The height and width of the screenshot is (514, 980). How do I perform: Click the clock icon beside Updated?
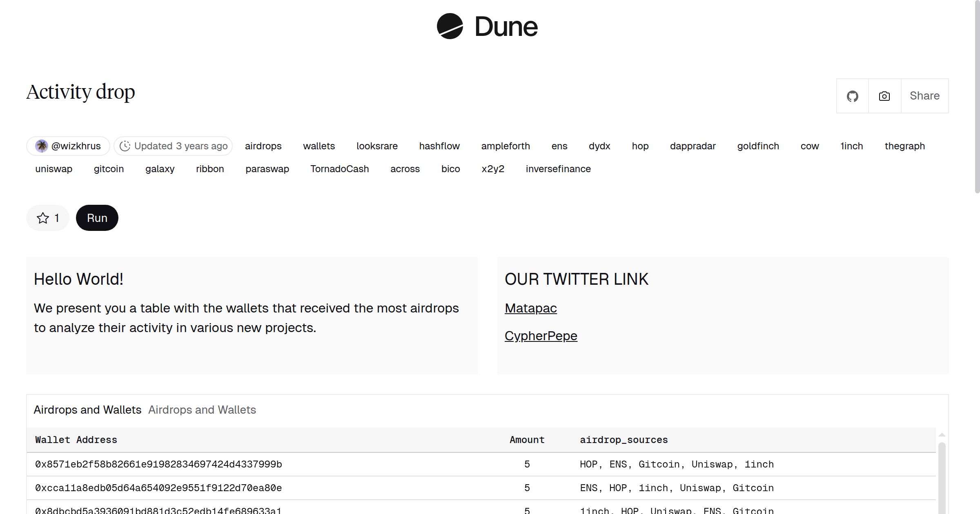(x=125, y=146)
